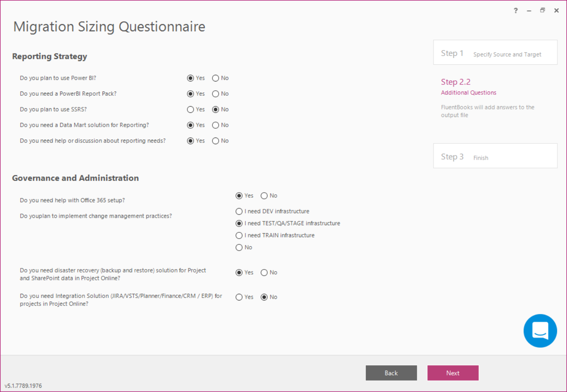Go back using the Back button
567x392 pixels.
click(x=391, y=373)
